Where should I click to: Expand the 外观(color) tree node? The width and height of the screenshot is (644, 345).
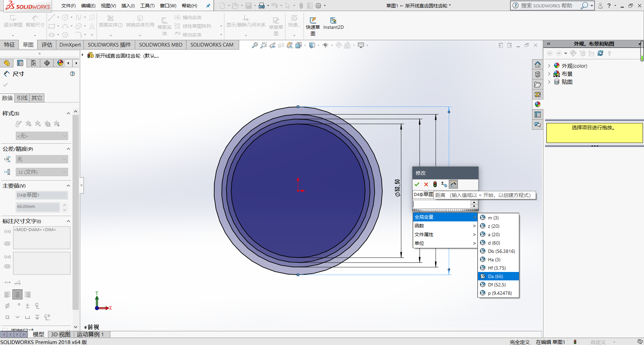(549, 66)
